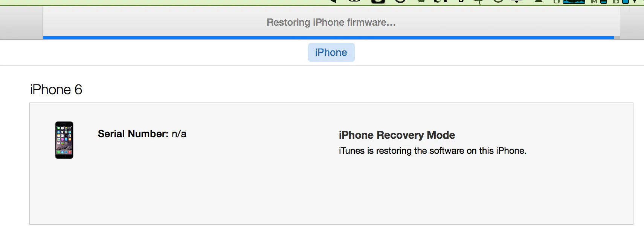Image resolution: width=644 pixels, height=248 pixels.
Task: Click the dark rounded square icon in menu bar
Action: click(x=378, y=2)
